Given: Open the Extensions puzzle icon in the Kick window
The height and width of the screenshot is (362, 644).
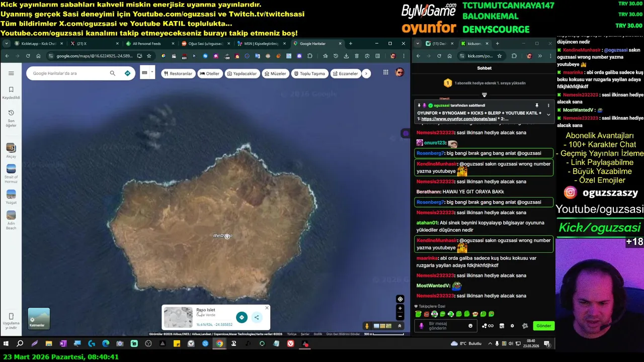Looking at the screenshot, I should (514, 56).
